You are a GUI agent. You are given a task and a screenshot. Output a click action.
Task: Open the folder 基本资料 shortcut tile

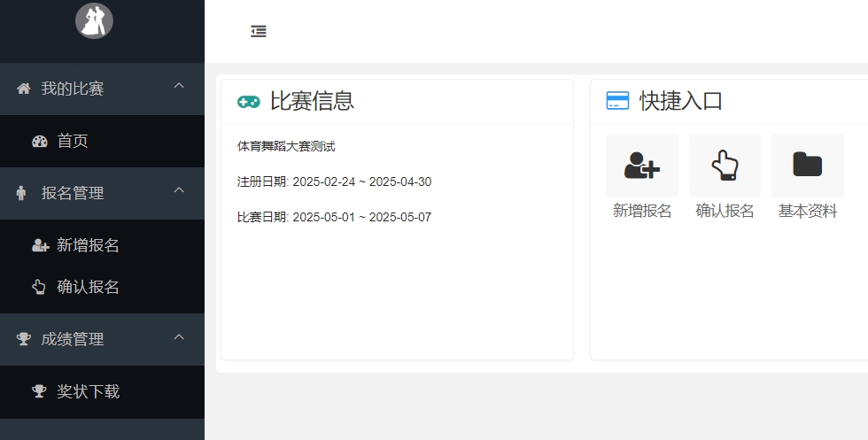point(807,166)
